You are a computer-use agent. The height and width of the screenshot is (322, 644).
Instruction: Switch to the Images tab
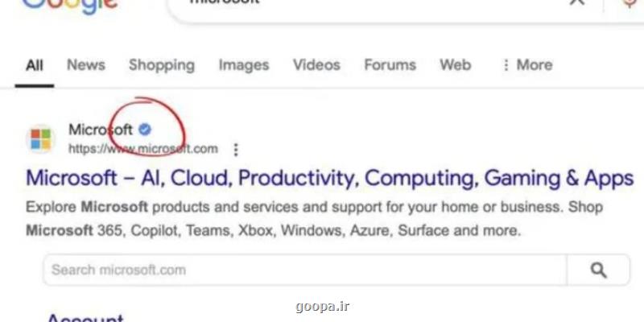tap(244, 65)
